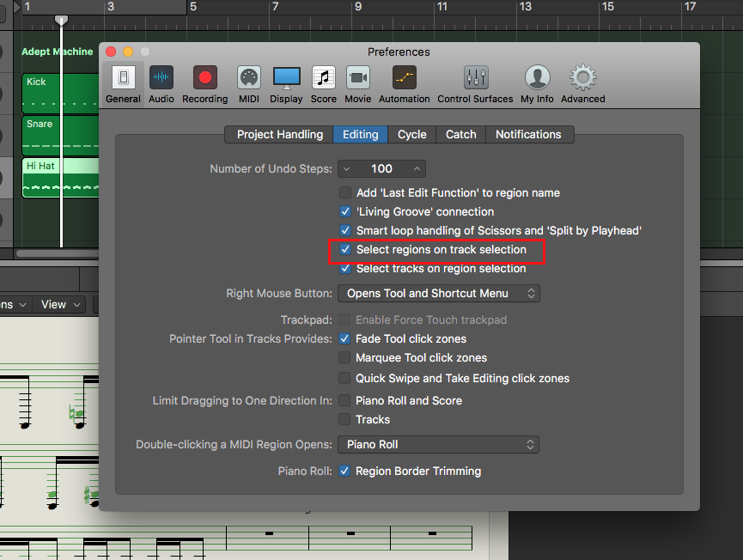Enable 'Marquee Tool click zones' checkbox

pyautogui.click(x=345, y=358)
